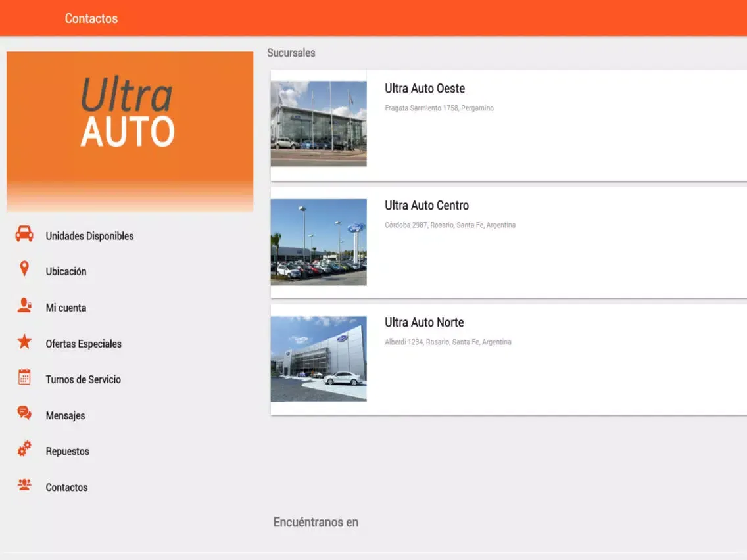Open Ofertas Especiales section
Screen dimensions: 747x560
(x=84, y=344)
